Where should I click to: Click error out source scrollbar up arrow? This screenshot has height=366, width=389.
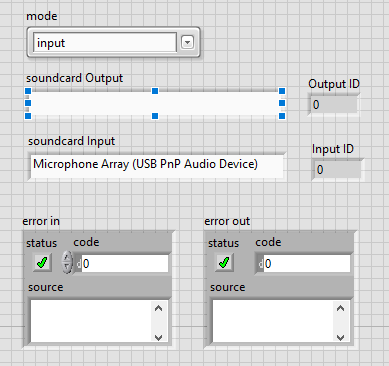[x=340, y=308]
